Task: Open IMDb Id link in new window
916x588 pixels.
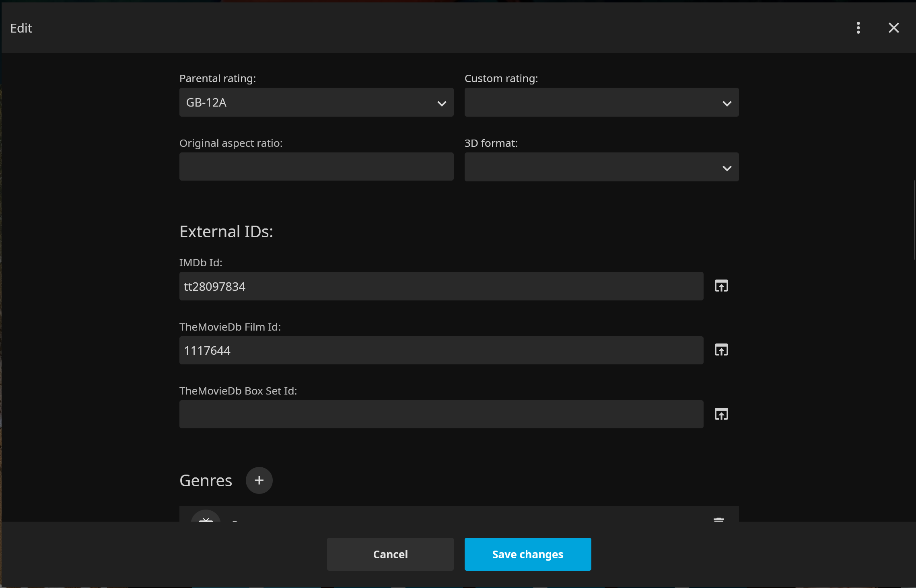Action: (721, 286)
